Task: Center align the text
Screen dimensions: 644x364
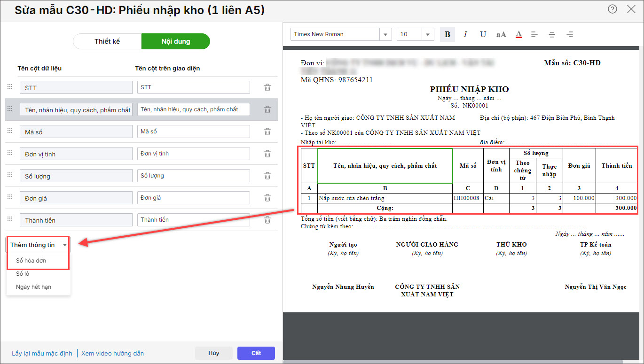Action: (x=552, y=34)
